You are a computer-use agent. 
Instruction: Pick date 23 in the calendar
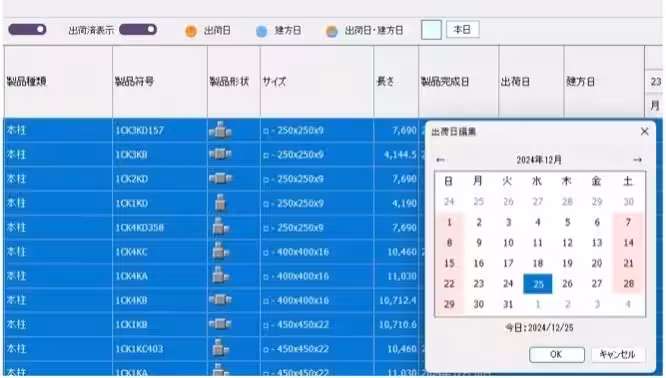[479, 284]
